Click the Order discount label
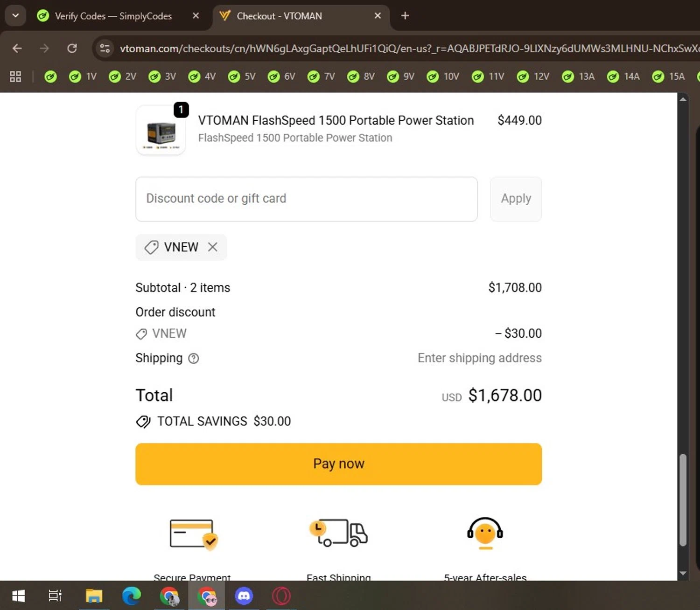The height and width of the screenshot is (610, 700). [175, 312]
